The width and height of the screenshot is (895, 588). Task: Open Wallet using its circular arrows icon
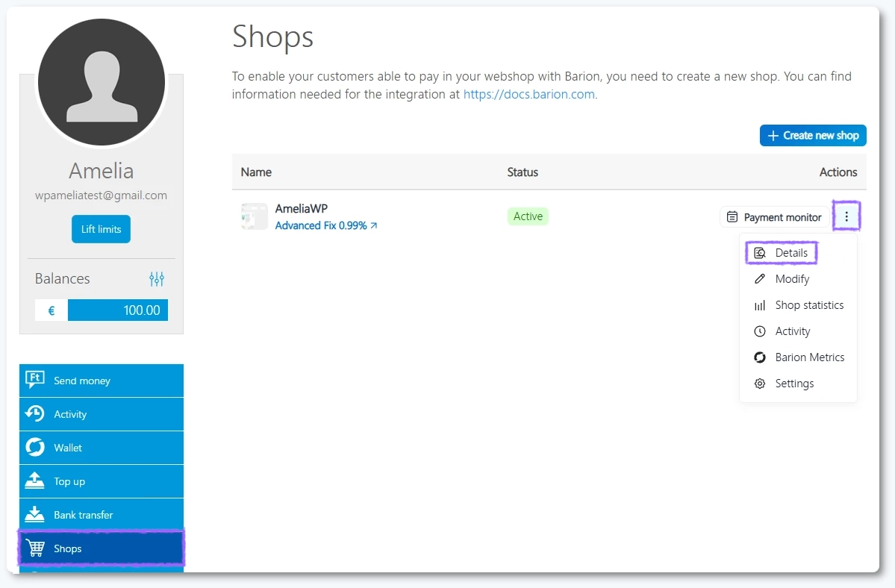point(35,448)
